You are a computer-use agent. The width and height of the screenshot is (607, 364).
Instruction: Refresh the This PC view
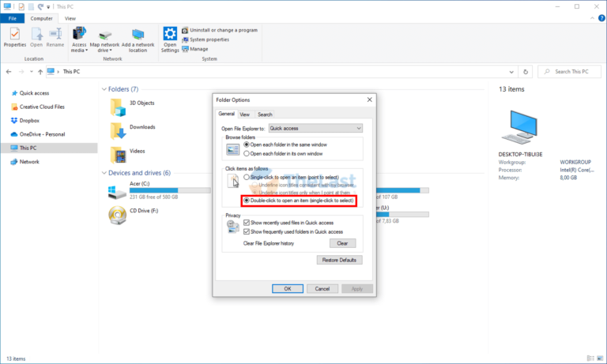point(526,72)
